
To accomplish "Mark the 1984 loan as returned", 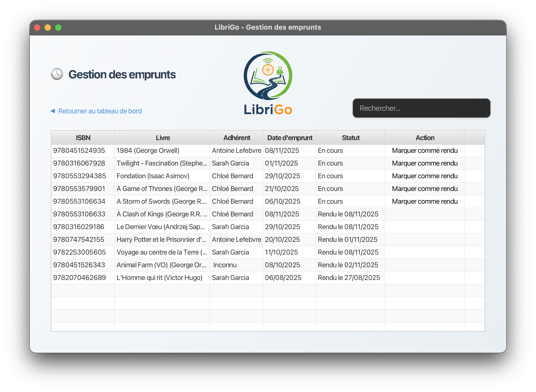I will coord(425,151).
